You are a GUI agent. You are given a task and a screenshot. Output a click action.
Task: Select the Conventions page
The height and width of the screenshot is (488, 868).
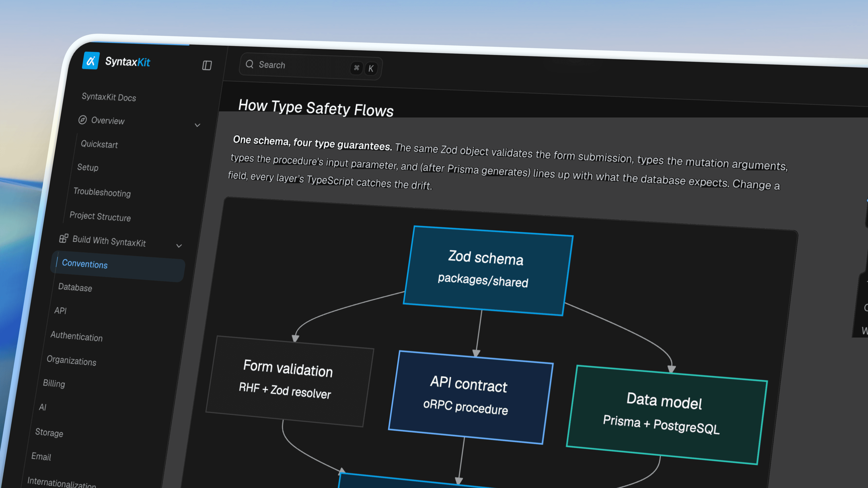(x=118, y=266)
